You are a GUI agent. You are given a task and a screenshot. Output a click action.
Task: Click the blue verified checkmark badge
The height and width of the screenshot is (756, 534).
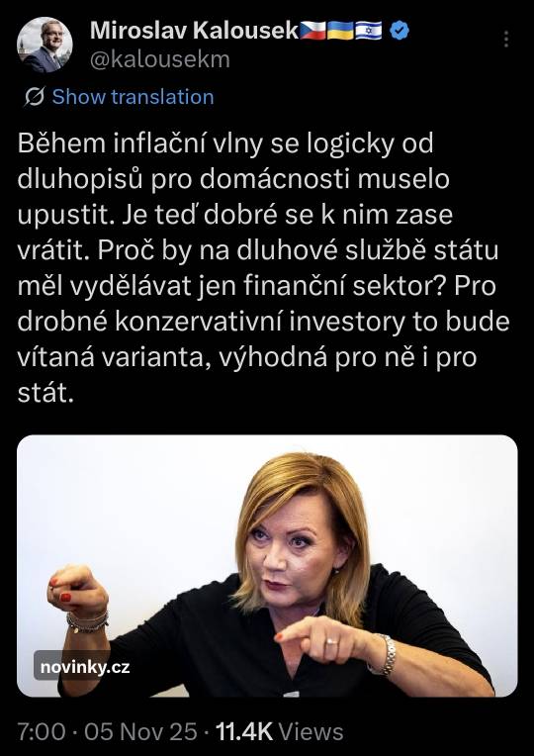pos(400,31)
